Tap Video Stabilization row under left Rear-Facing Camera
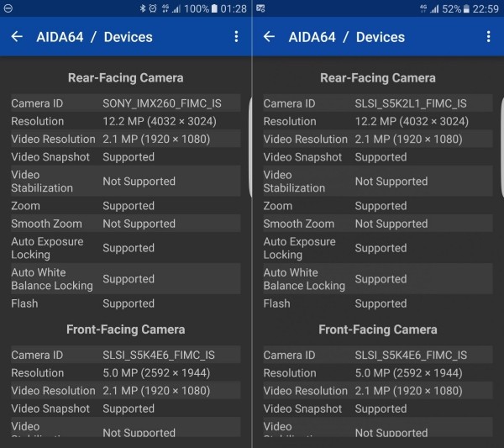 126,181
